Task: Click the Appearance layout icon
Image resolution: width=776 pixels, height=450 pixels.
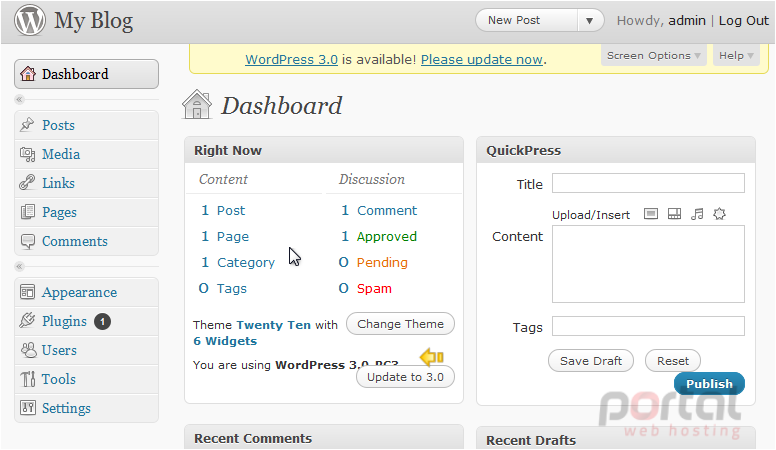Action: pos(27,292)
